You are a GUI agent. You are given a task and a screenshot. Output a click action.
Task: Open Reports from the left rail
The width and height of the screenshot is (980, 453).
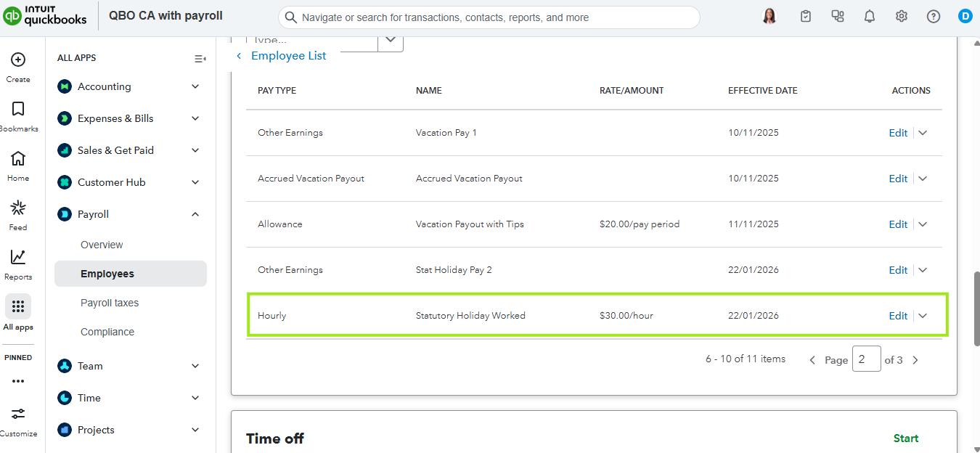[18, 258]
